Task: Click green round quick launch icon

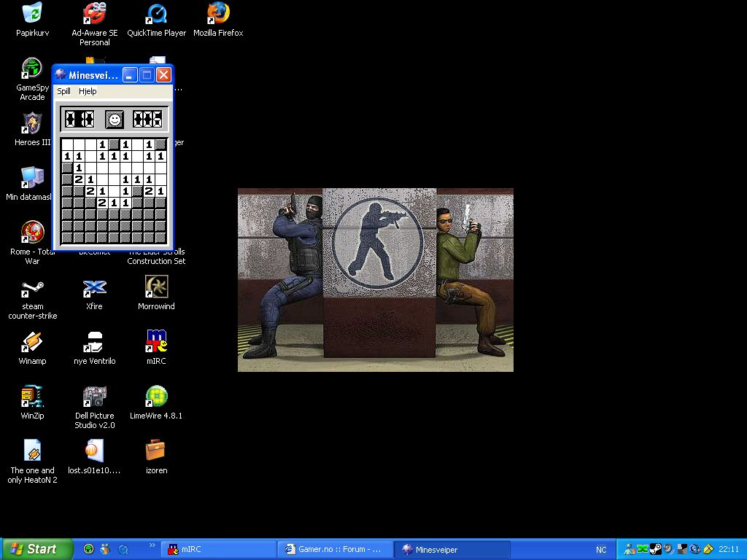Action: click(x=88, y=549)
